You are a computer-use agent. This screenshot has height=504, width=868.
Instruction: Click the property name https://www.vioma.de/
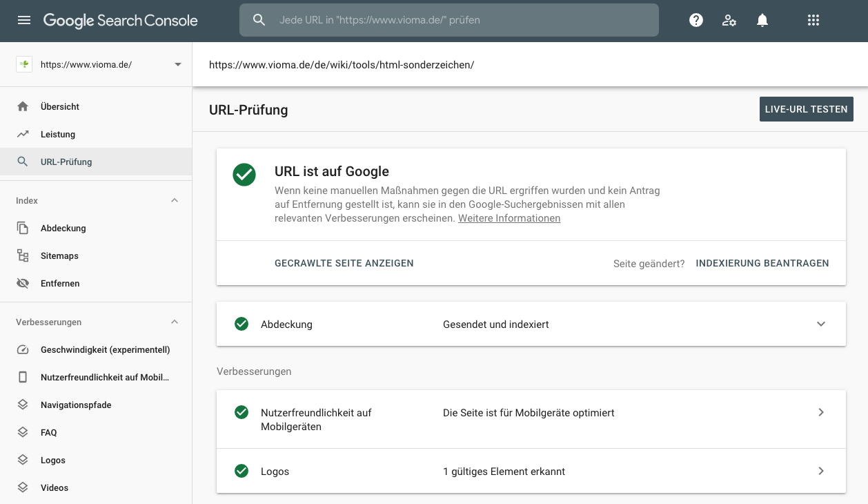point(86,64)
